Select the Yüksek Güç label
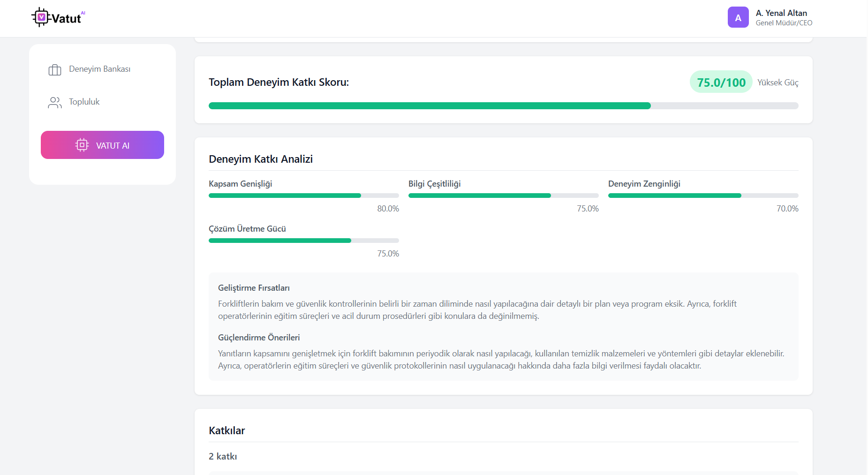The width and height of the screenshot is (868, 475). pos(778,83)
